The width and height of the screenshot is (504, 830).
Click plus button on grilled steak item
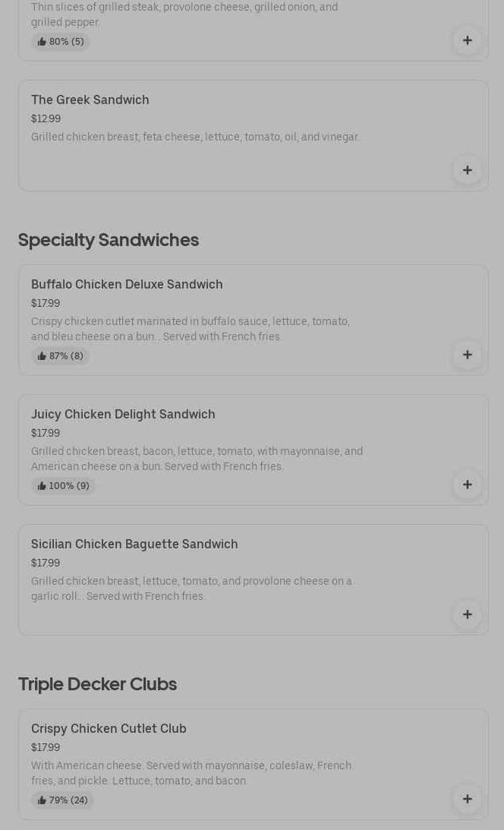(467, 41)
